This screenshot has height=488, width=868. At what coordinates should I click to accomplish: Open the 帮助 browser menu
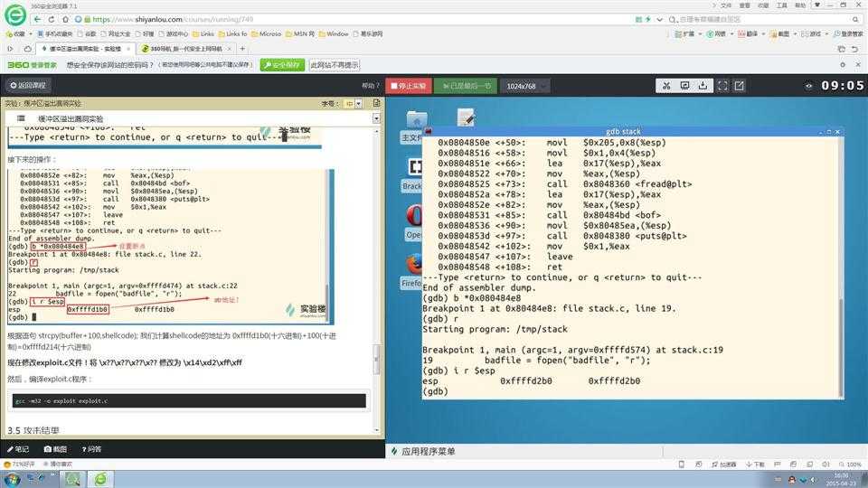(800, 5)
